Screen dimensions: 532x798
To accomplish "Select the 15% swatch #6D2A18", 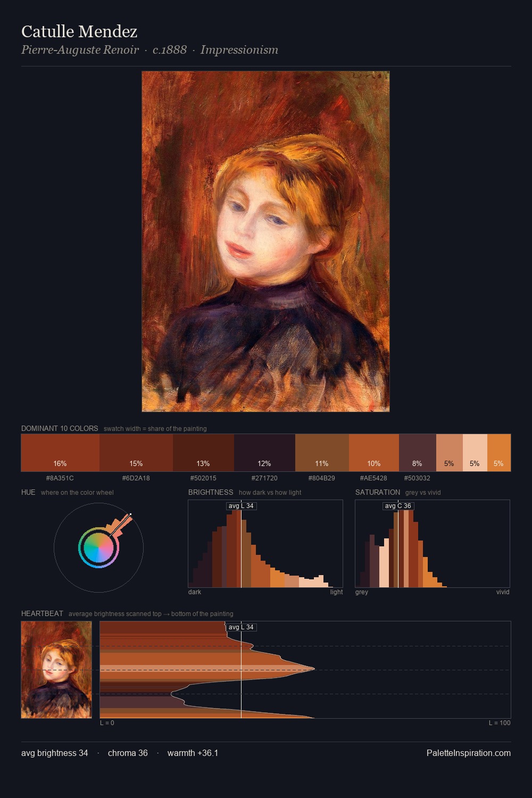I will click(x=136, y=453).
